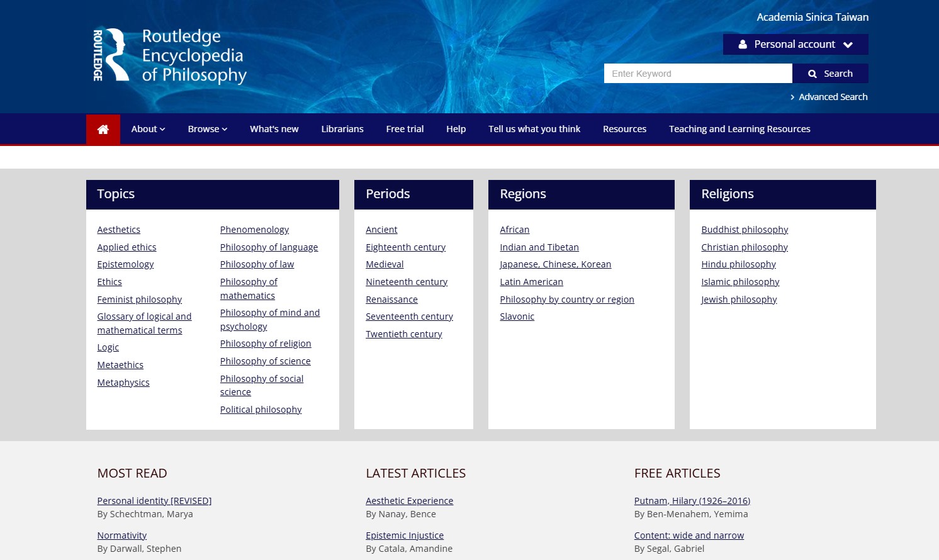Open Philosophy of mathematics link

[x=249, y=289]
